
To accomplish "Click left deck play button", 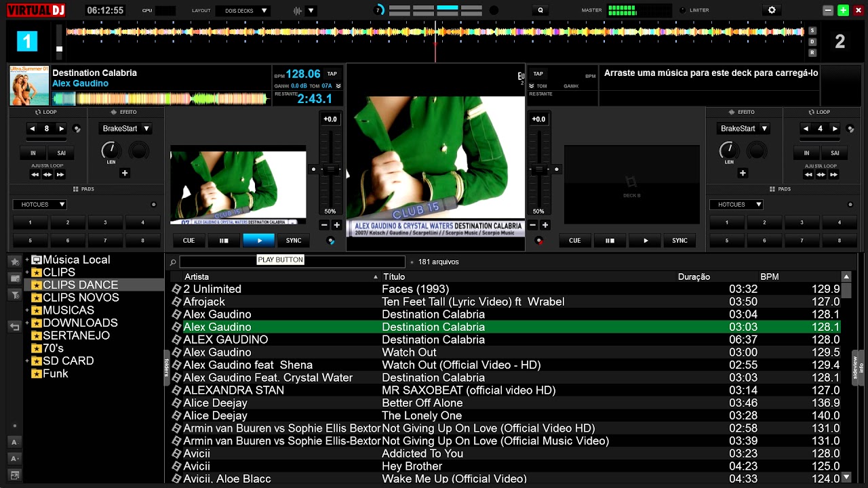I will [x=258, y=241].
